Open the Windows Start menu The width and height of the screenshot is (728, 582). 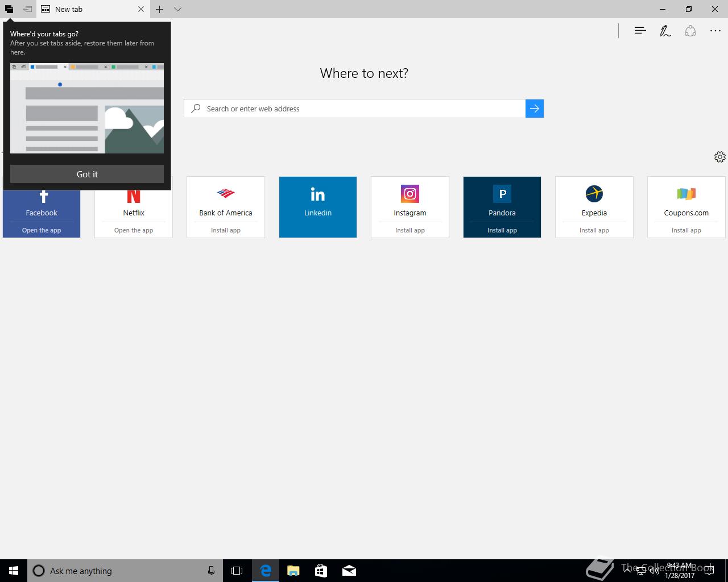[x=14, y=571]
